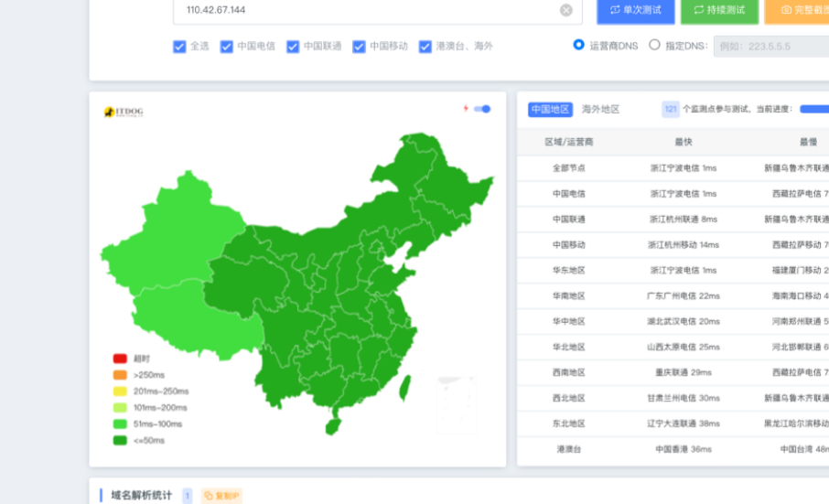Select the 华南地区 row label
Image resolution: width=829 pixels, height=504 pixels.
coord(569,295)
